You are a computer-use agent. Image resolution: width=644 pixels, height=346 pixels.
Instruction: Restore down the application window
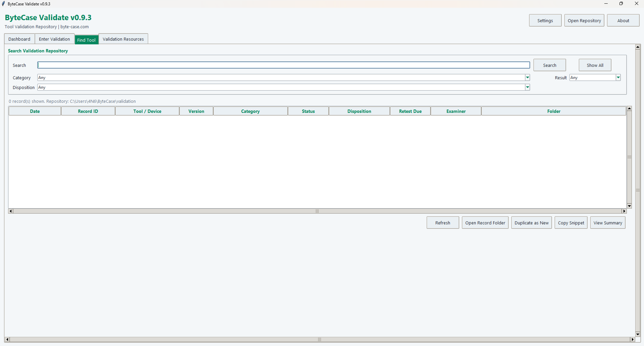[x=621, y=4]
